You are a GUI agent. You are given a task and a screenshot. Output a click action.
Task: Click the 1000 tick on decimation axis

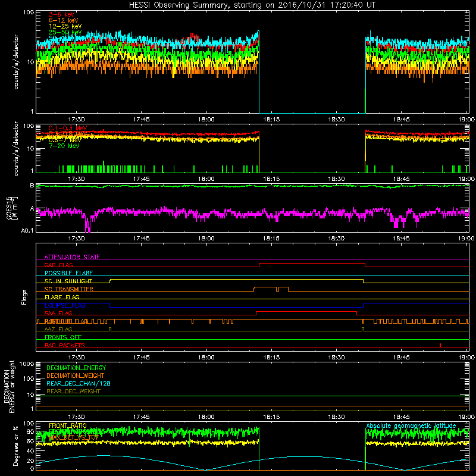click(27, 364)
